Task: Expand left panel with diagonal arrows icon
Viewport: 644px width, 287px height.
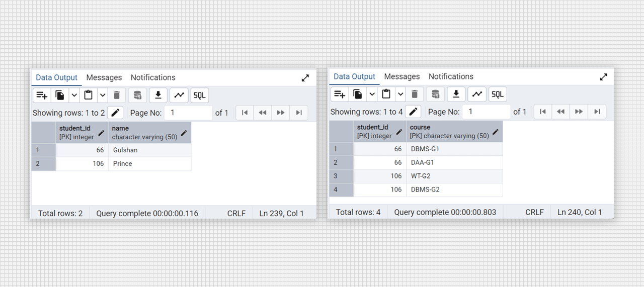Action: (x=305, y=78)
